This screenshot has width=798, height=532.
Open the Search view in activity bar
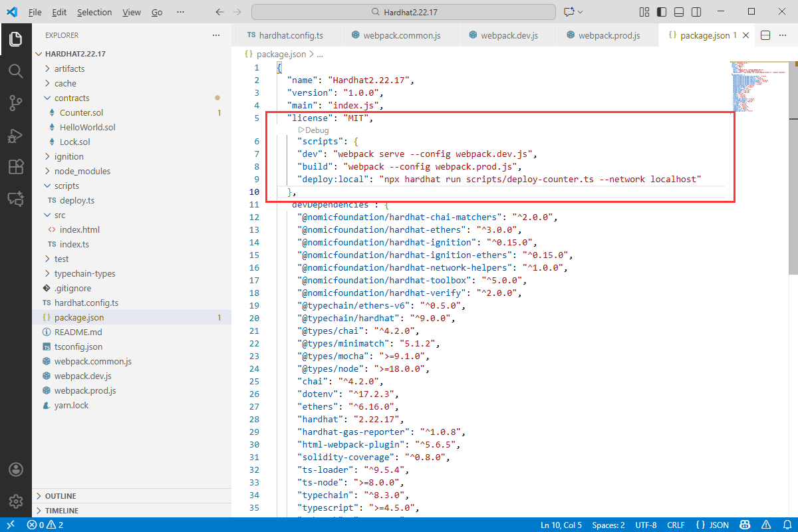(x=16, y=70)
